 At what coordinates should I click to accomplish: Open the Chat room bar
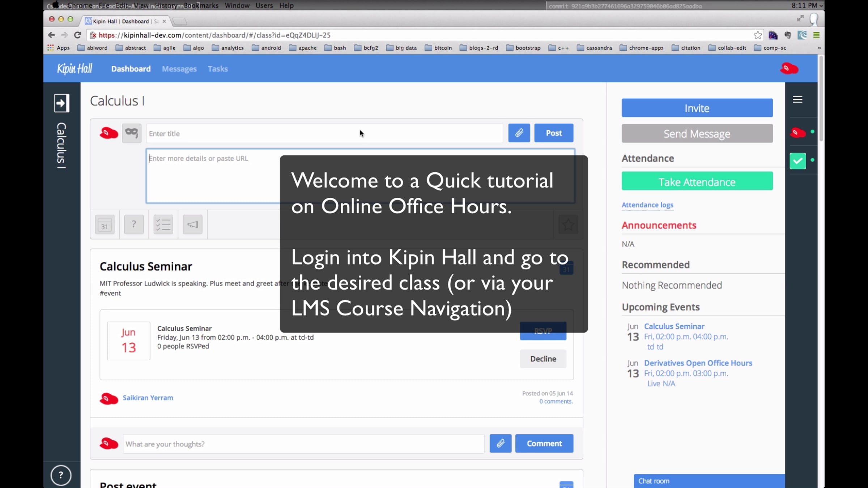[709, 481]
